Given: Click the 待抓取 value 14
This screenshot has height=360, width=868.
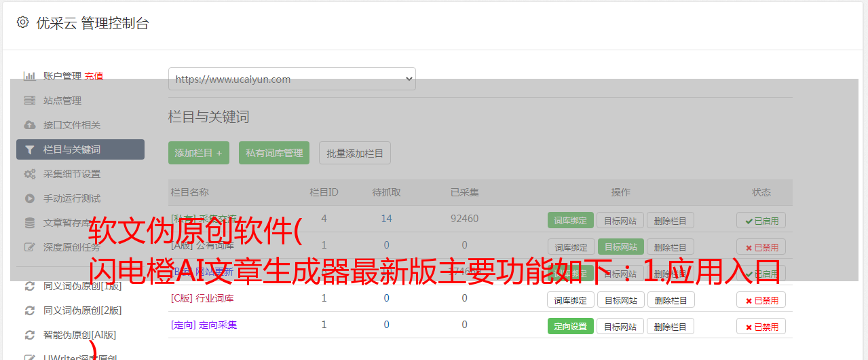Looking at the screenshot, I should coord(386,219).
